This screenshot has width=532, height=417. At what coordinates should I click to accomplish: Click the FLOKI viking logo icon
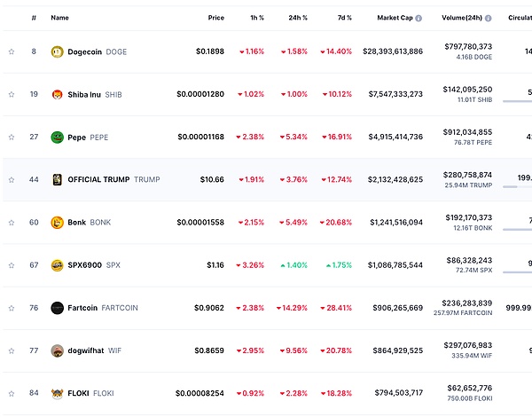point(58,393)
